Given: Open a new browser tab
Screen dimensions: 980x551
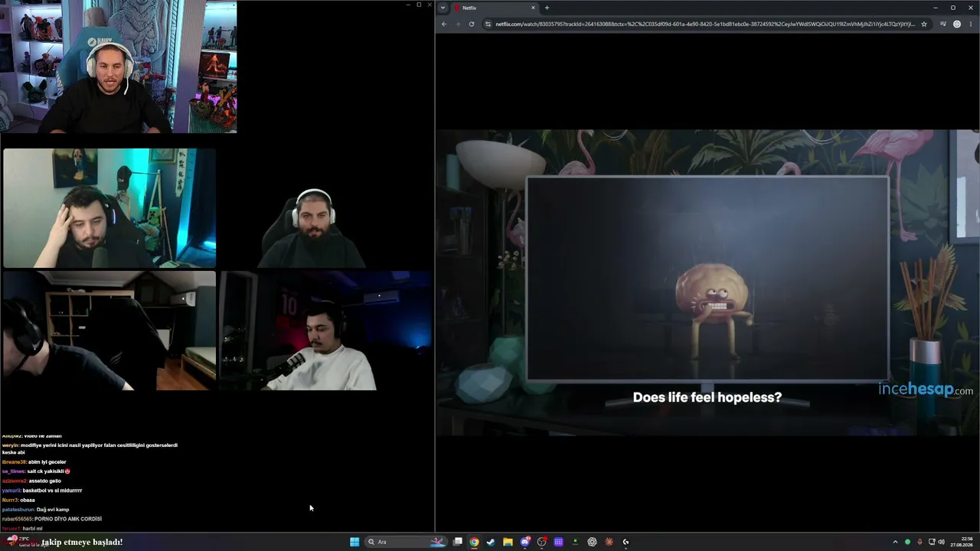Looking at the screenshot, I should coord(547,8).
